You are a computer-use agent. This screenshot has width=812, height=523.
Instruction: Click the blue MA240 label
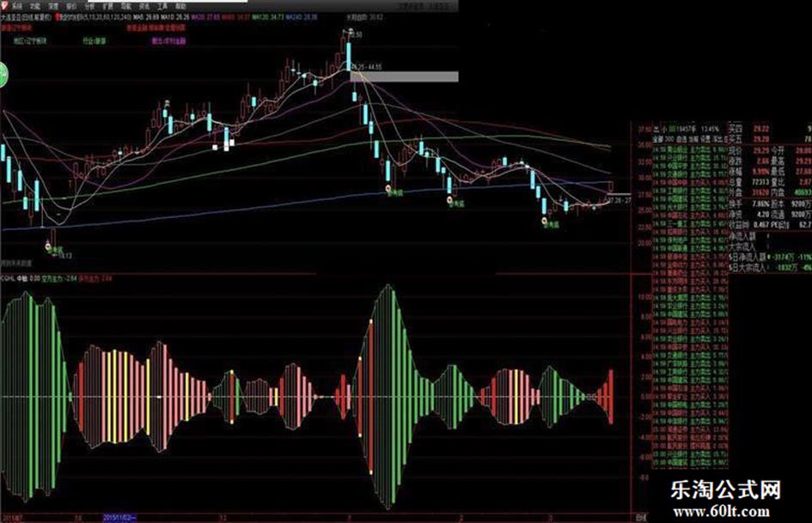pos(302,17)
